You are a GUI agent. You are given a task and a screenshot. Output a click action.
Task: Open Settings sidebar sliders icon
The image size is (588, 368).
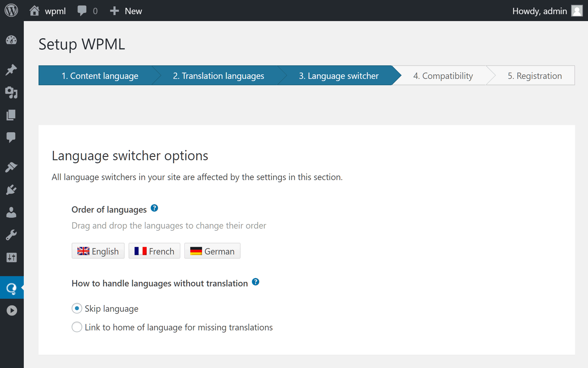coord(11,258)
